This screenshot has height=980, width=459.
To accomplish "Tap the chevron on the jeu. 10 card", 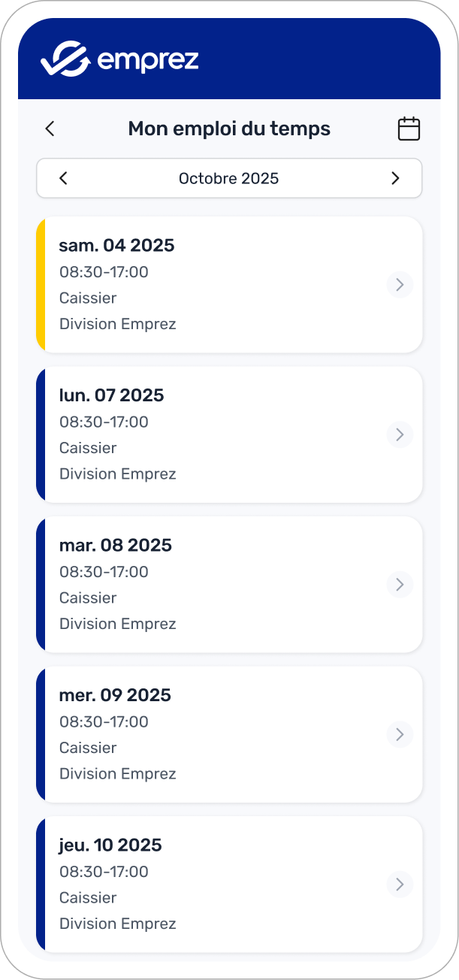I will click(400, 885).
